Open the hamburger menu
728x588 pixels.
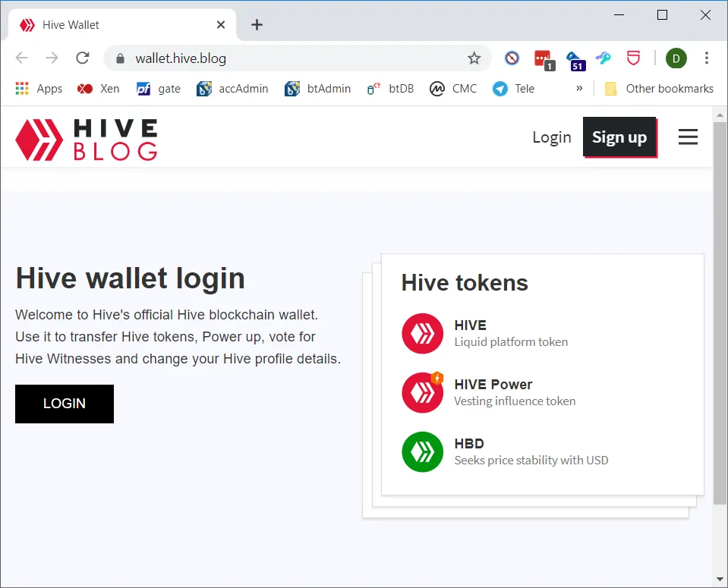(x=688, y=137)
